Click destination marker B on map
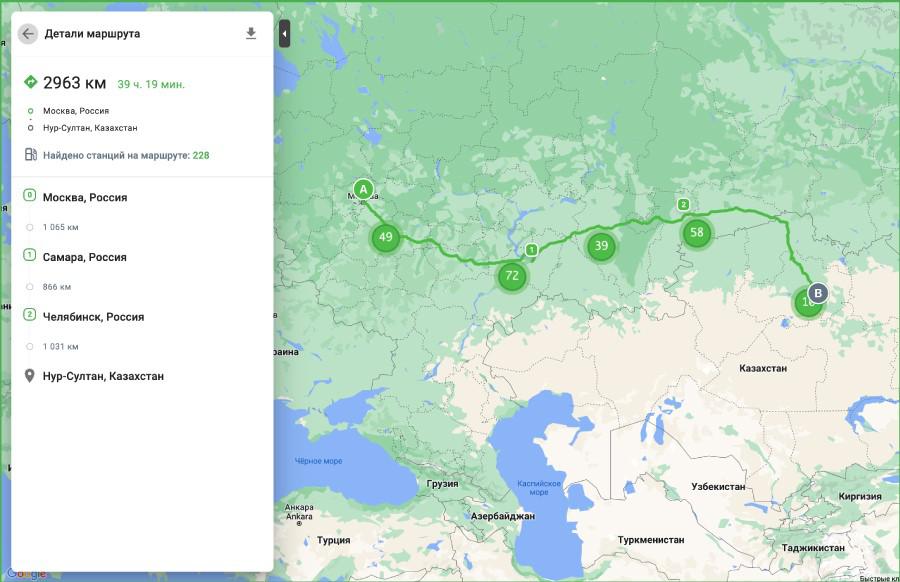This screenshot has width=900, height=582. (818, 293)
